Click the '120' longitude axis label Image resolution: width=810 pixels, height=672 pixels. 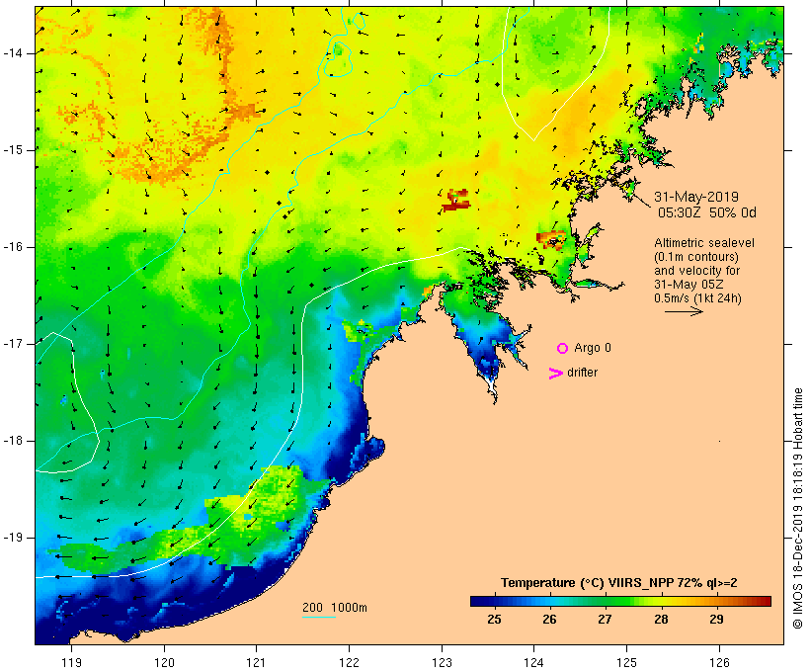(164, 662)
